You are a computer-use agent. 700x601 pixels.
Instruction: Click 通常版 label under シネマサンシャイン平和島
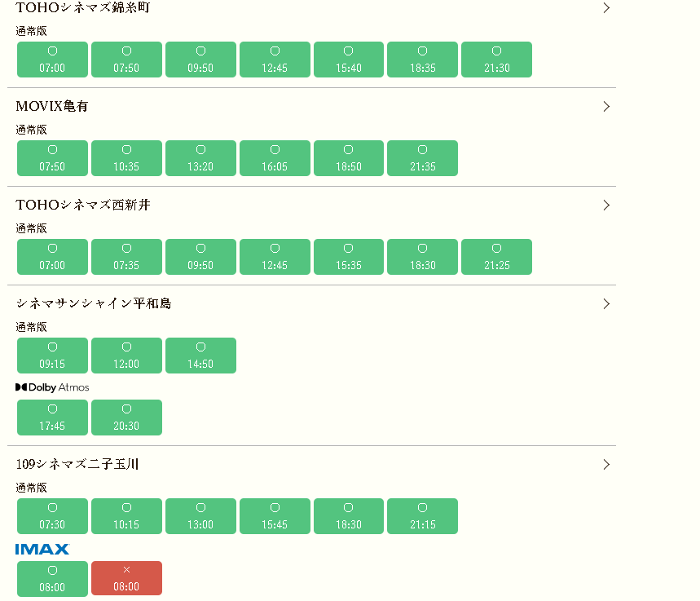coord(31,327)
